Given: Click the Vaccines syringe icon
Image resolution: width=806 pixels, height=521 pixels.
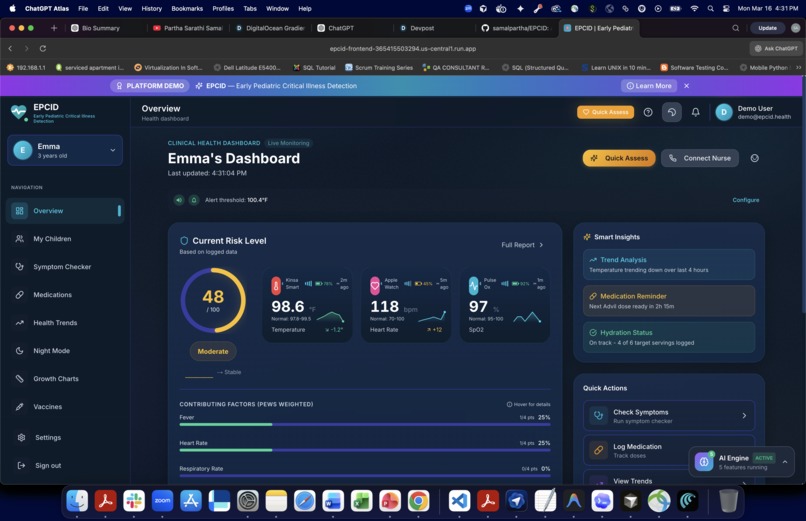Looking at the screenshot, I should (20, 406).
